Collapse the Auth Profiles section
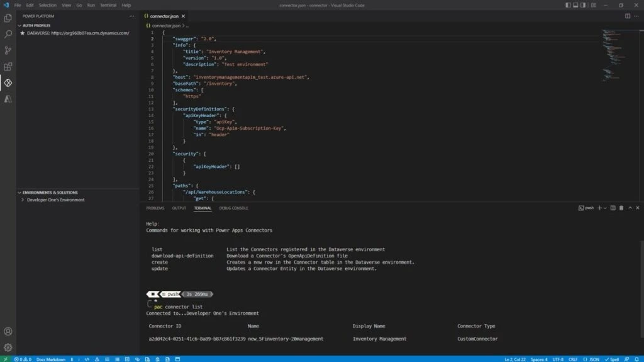 19,26
